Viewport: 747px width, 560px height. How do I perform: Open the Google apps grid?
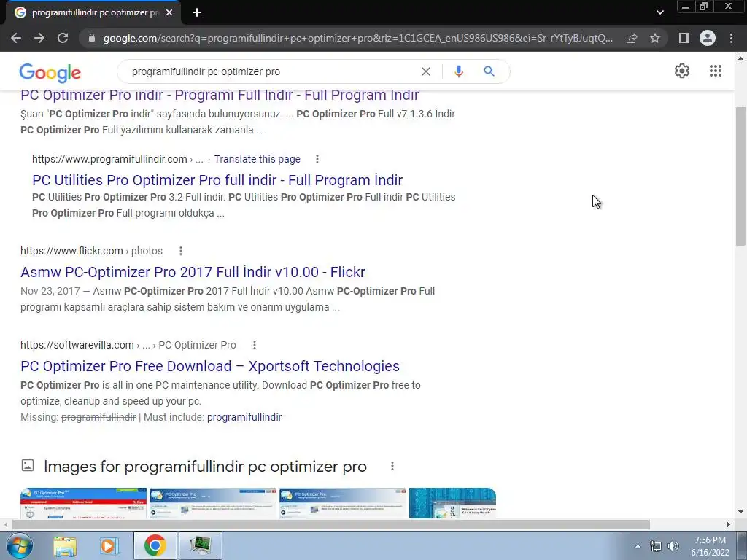pyautogui.click(x=715, y=71)
